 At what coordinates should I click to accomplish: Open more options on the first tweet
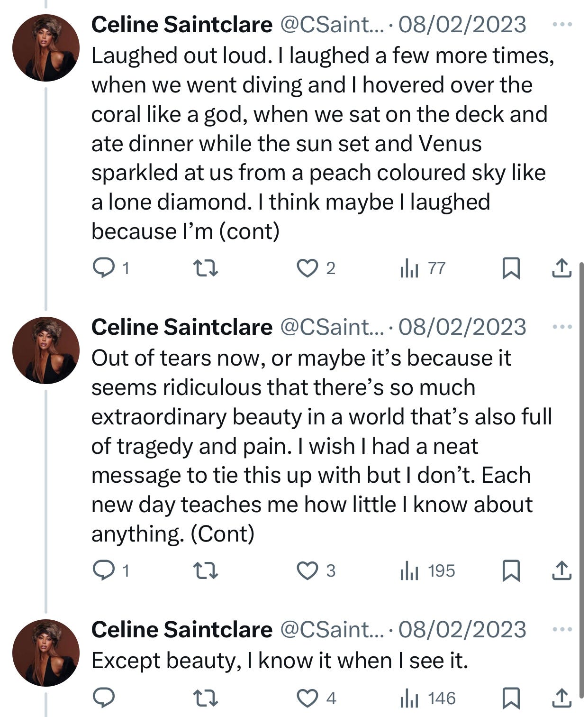pyautogui.click(x=562, y=24)
